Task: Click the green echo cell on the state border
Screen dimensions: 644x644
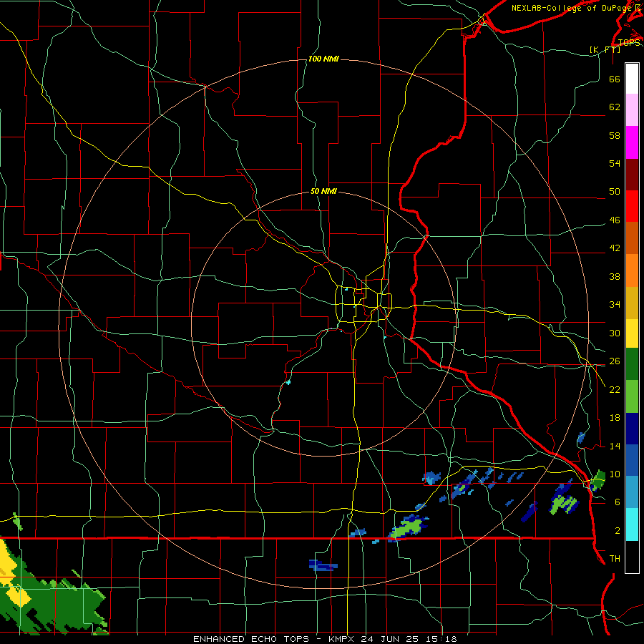Action: (407, 528)
